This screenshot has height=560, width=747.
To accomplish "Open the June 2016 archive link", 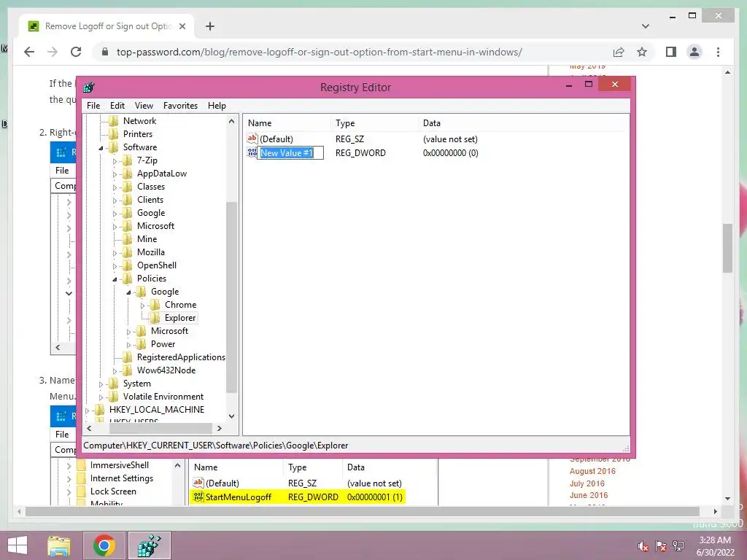I will 589,495.
